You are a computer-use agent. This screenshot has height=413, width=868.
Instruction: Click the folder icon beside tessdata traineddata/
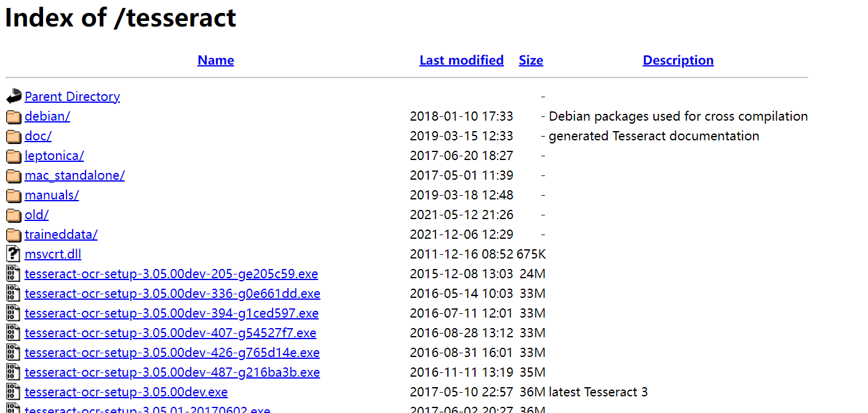coord(14,235)
